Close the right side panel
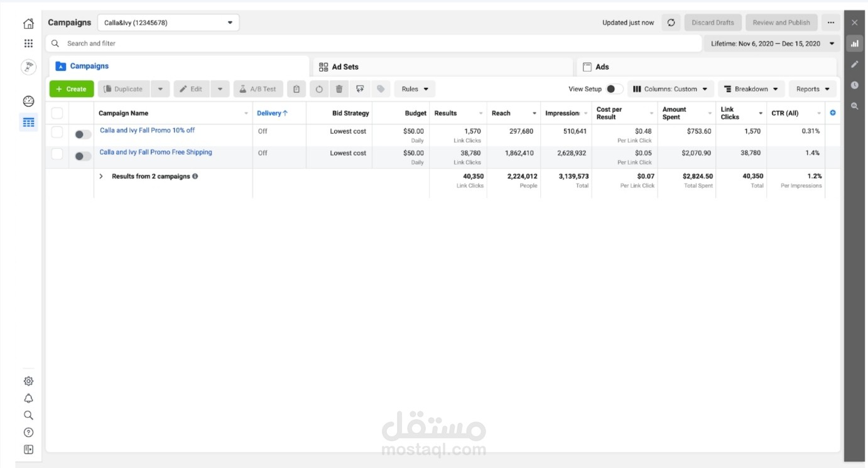 pos(854,23)
